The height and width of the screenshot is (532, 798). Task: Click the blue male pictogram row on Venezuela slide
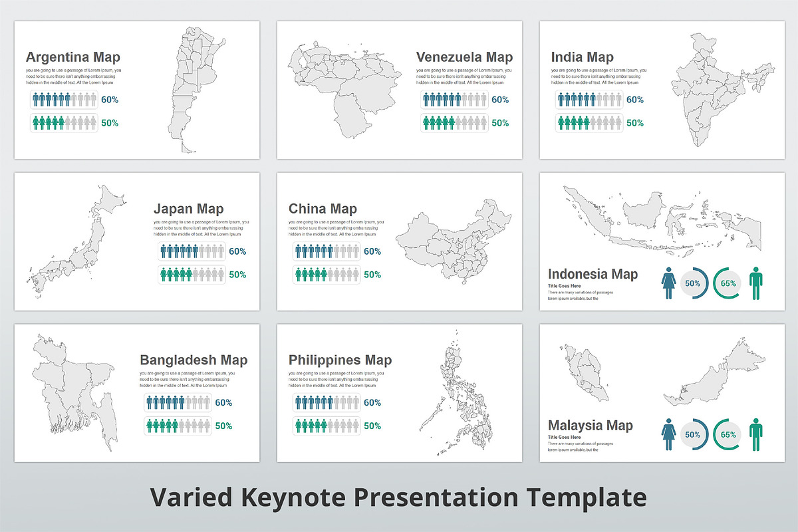(x=454, y=100)
